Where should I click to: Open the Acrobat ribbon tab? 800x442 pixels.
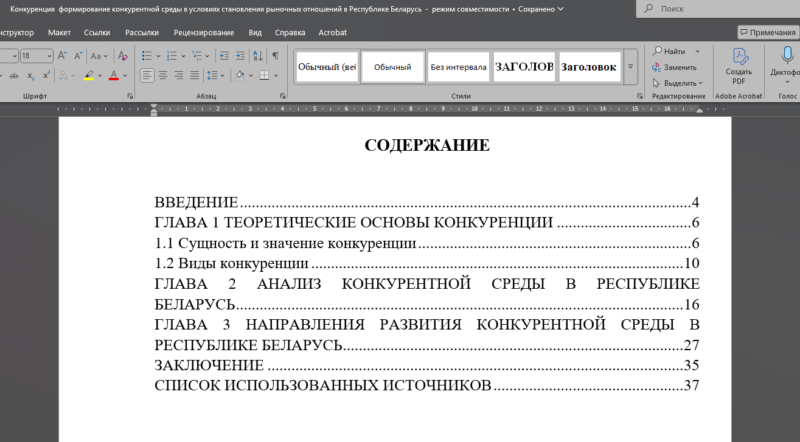click(x=333, y=32)
